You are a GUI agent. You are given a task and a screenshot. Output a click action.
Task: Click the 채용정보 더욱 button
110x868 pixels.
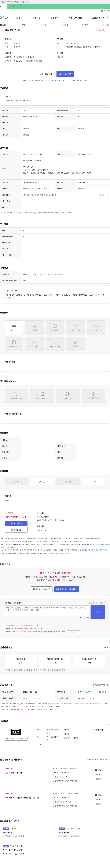point(99,730)
